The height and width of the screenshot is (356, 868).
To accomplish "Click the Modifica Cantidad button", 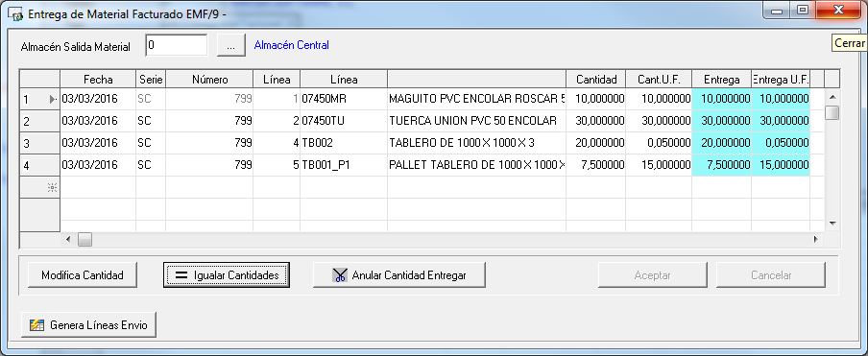I will point(83,274).
